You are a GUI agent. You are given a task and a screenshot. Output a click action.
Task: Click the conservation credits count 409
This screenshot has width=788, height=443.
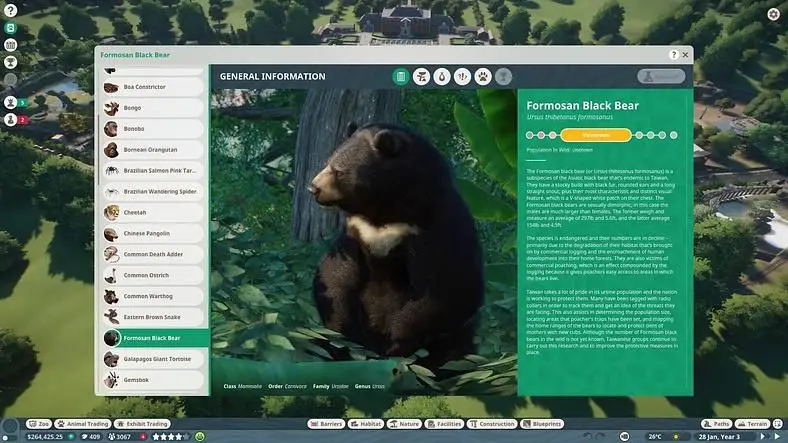point(91,437)
